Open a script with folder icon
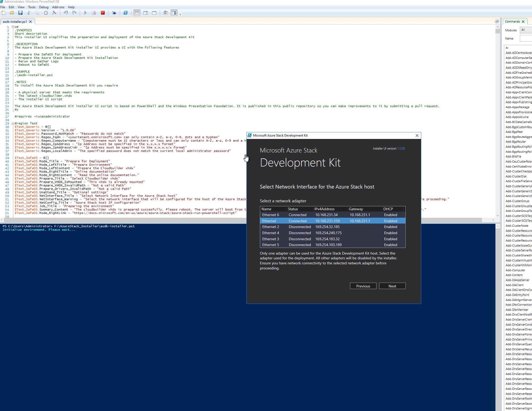532x411 pixels. [x=12, y=13]
